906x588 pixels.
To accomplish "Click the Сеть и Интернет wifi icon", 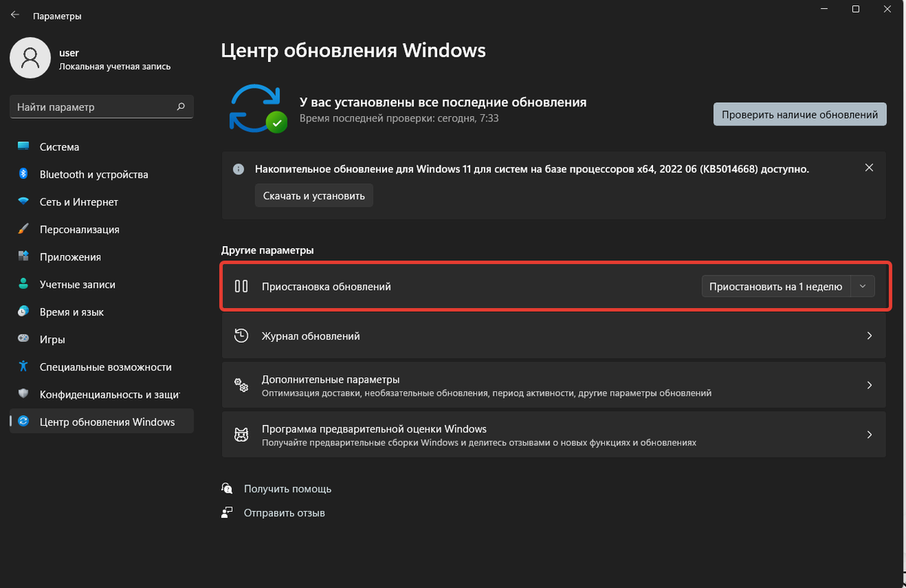I will pos(23,202).
